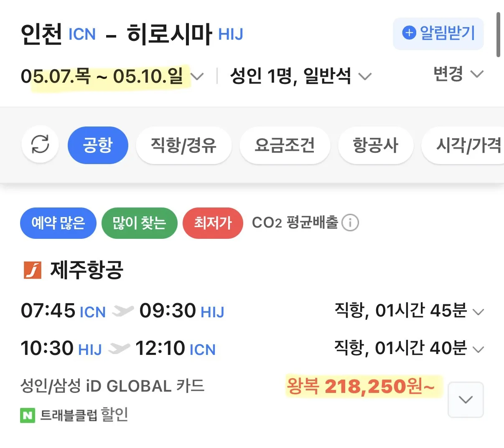This screenshot has height=448, width=504.
Task: Click the outbound flight airplane icon
Action: 123,311
